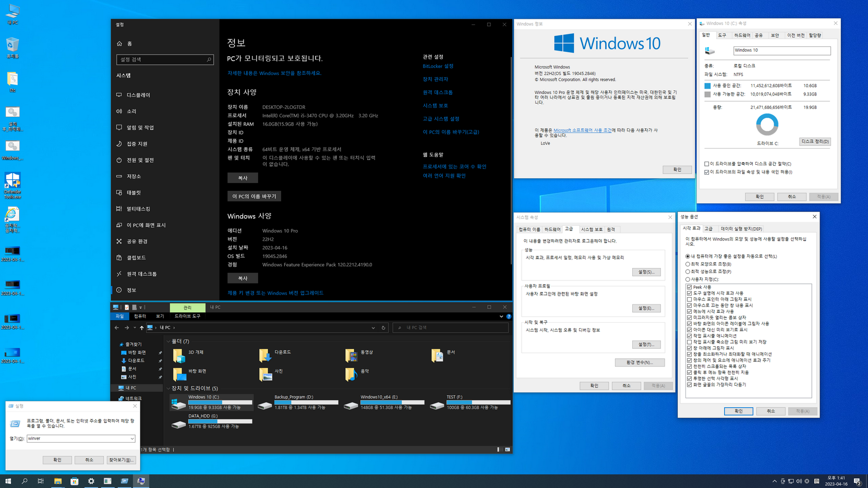Screen dimensions: 868x488
Task: Click 이 PC의 이름 바꾸기 button
Action: [x=254, y=196]
